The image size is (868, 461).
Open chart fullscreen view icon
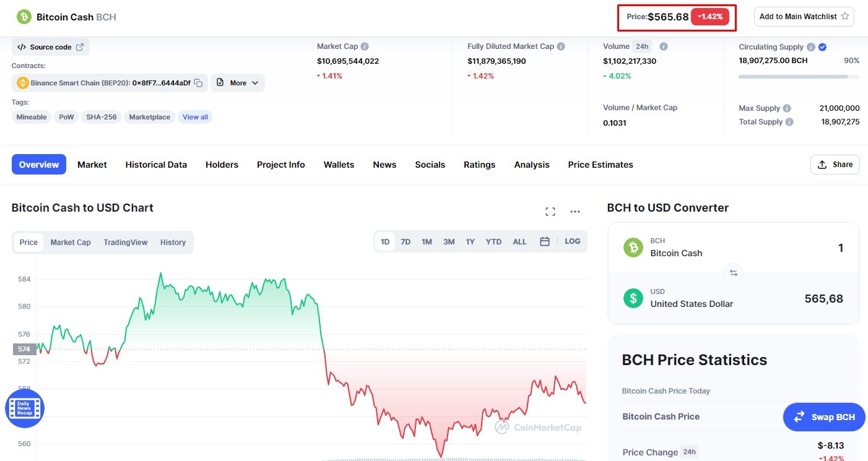coord(550,212)
